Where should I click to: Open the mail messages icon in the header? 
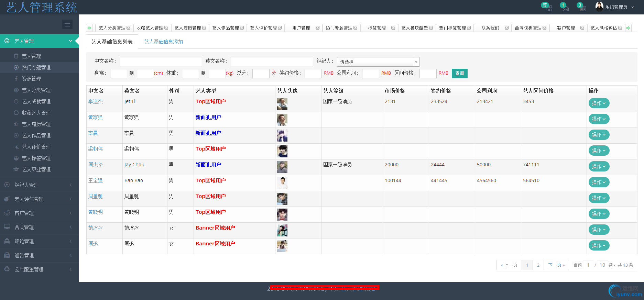[566, 8]
